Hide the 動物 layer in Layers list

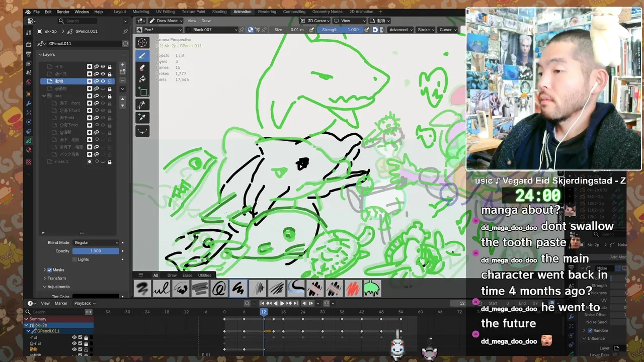pyautogui.click(x=103, y=81)
